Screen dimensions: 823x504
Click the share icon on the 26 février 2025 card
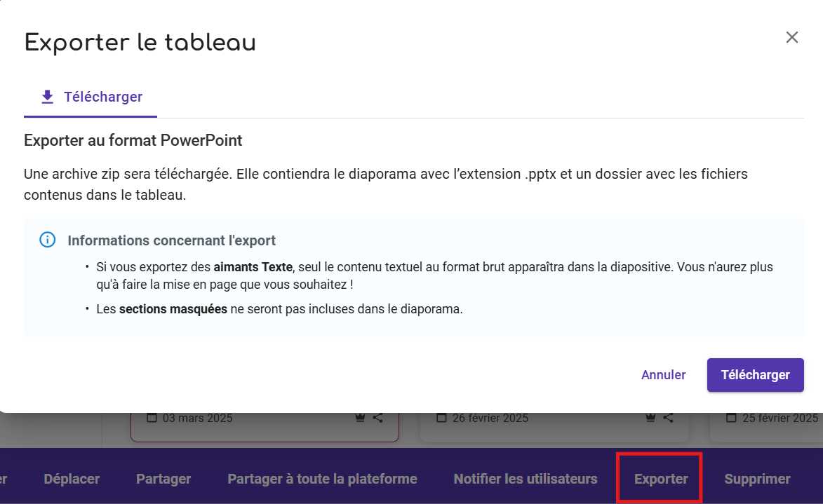(669, 418)
